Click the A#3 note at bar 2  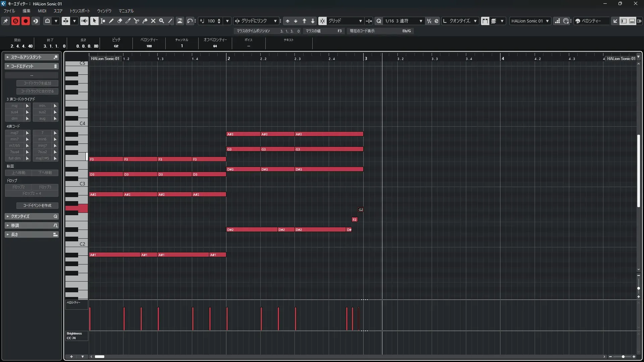pos(243,134)
